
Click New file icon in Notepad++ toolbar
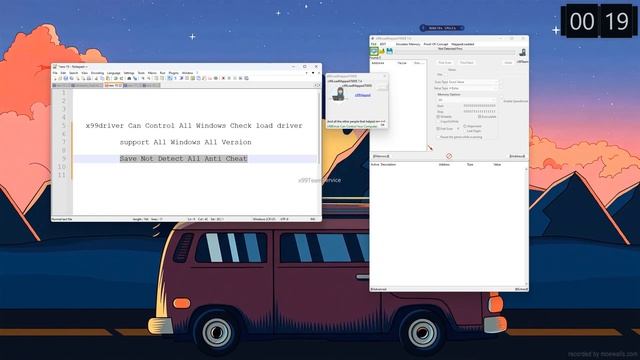pyautogui.click(x=55, y=78)
